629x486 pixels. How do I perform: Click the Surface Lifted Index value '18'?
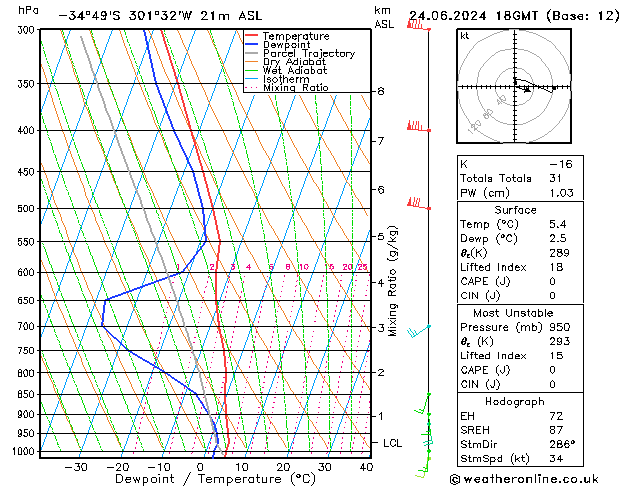point(556,267)
